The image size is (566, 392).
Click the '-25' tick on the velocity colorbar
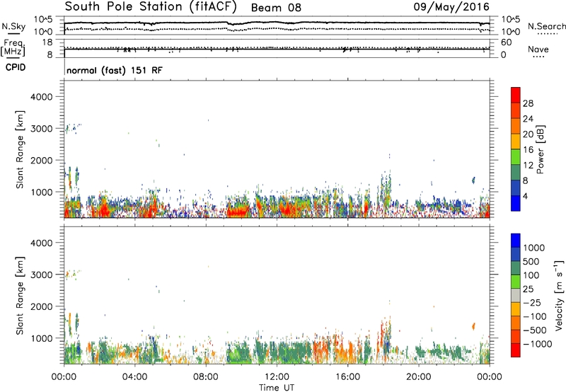point(532,302)
